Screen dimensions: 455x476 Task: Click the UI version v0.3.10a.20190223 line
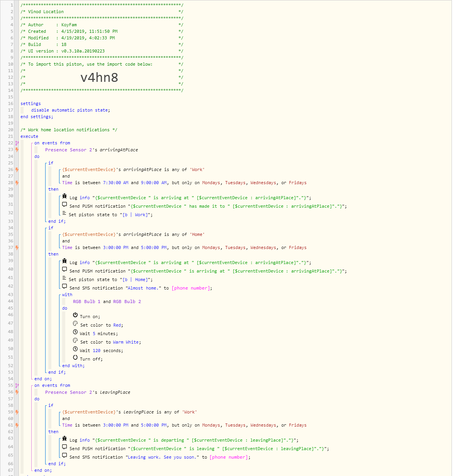102,51
